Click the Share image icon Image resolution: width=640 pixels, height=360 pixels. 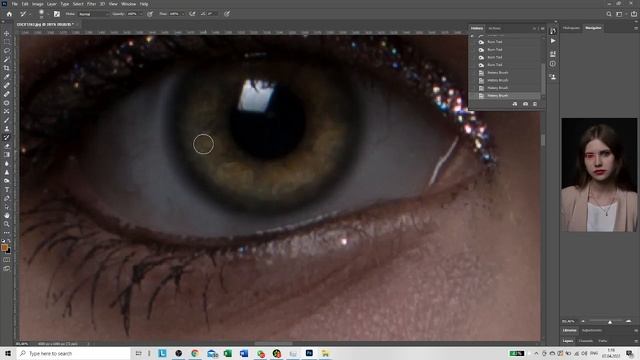point(633,14)
